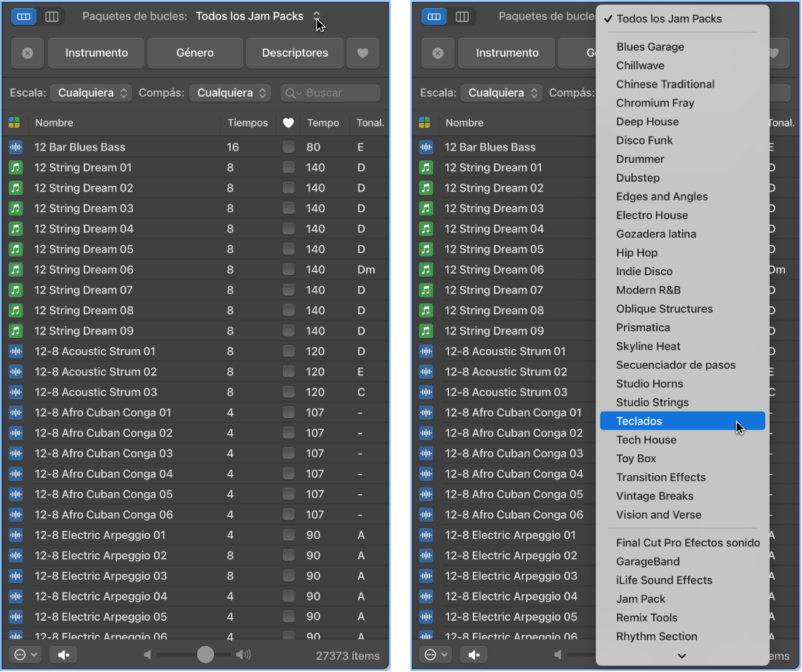
Task: Check favorite box for 12 Bar Blues Bass
Action: pos(288,147)
